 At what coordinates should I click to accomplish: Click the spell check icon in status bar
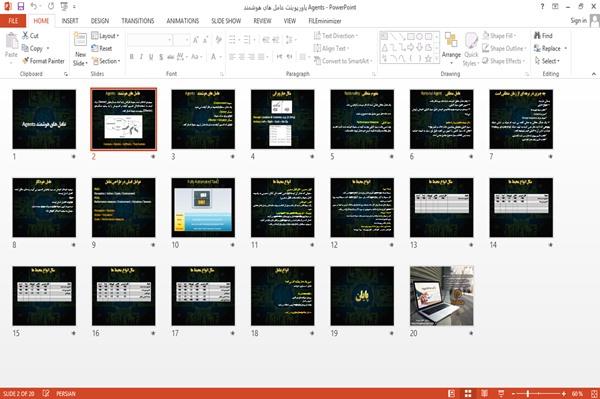click(46, 393)
